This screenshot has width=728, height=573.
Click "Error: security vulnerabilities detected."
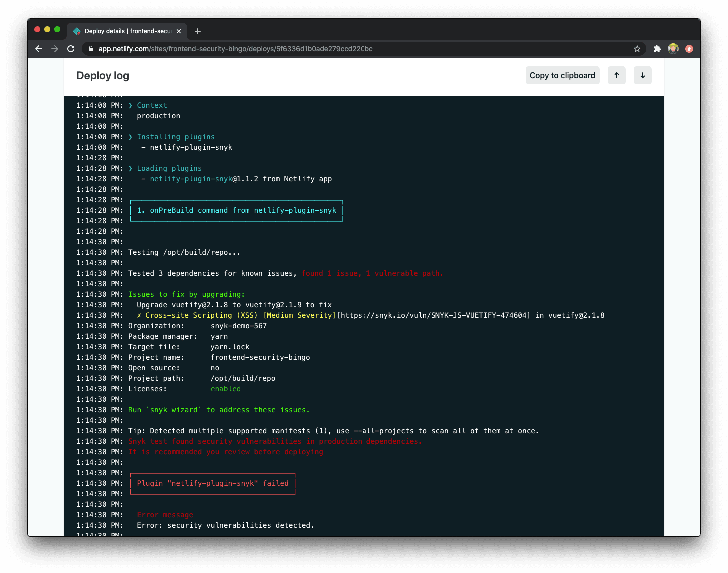pyautogui.click(x=225, y=525)
